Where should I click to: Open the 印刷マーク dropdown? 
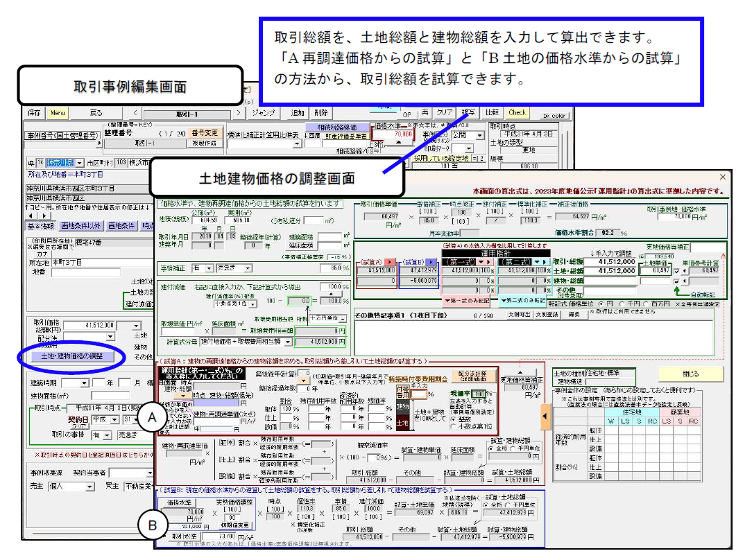(x=469, y=148)
